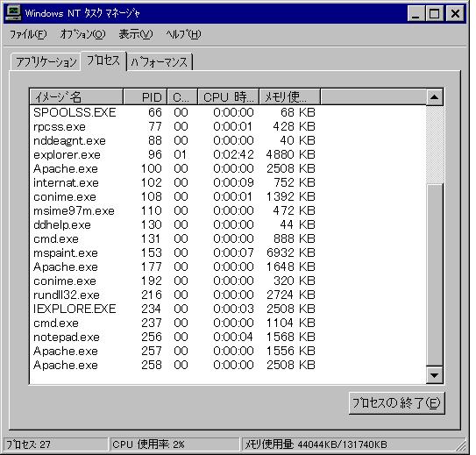Select the internat.exe process row

228,182
